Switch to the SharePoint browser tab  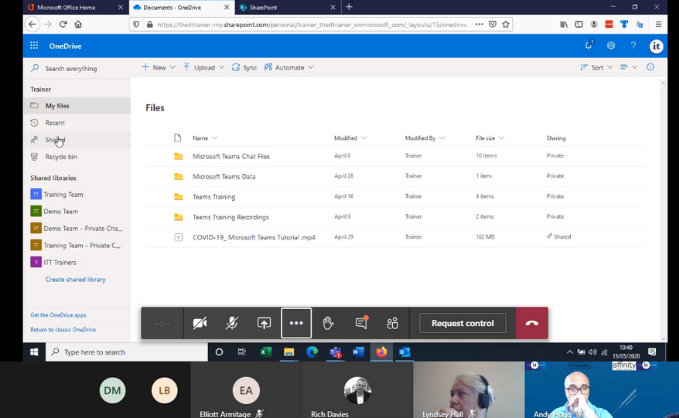point(287,7)
